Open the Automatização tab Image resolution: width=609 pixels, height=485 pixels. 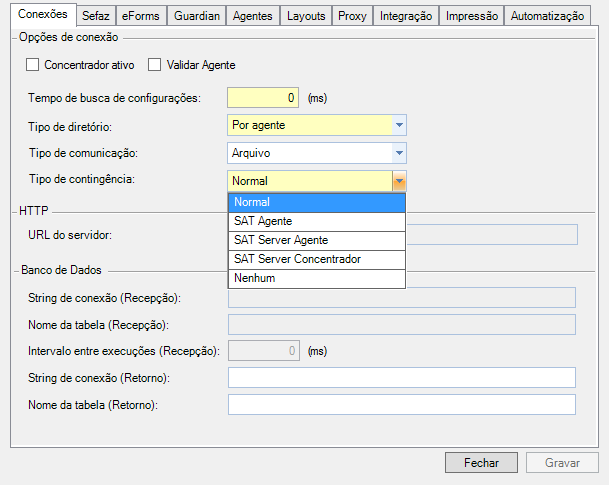(x=548, y=16)
